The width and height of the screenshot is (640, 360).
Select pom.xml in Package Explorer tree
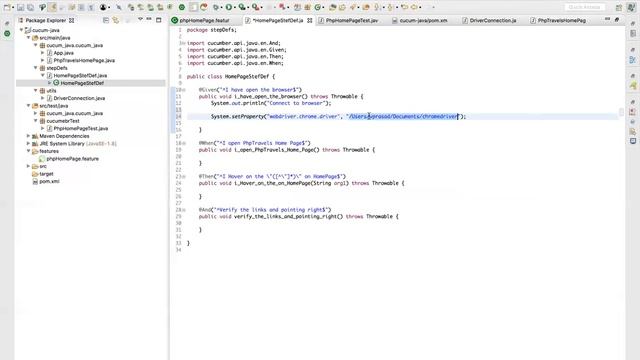click(49, 181)
